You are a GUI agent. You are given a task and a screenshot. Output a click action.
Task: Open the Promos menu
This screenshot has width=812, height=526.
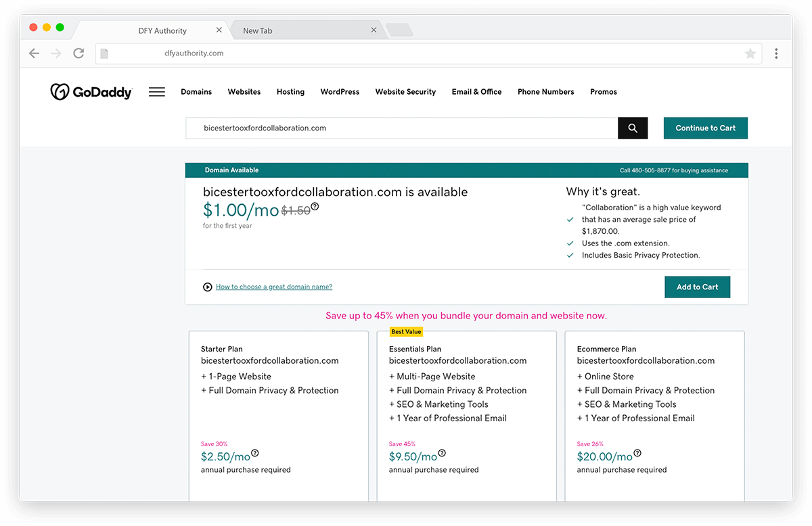[604, 92]
